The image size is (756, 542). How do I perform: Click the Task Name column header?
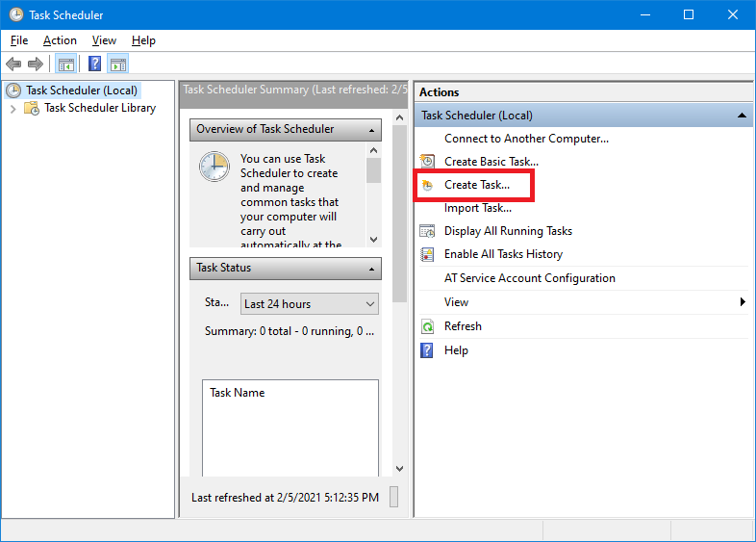[238, 393]
